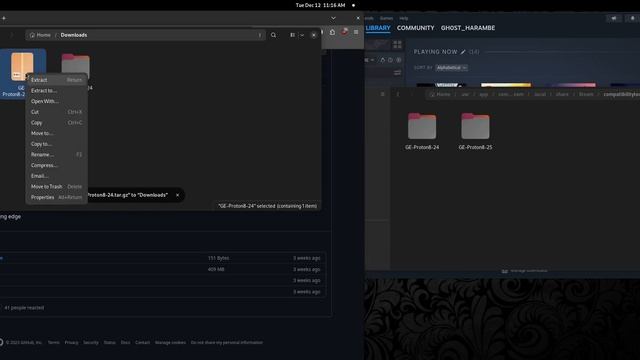640x360 pixels.
Task: Choose Copy to... in context menu
Action: (56, 144)
